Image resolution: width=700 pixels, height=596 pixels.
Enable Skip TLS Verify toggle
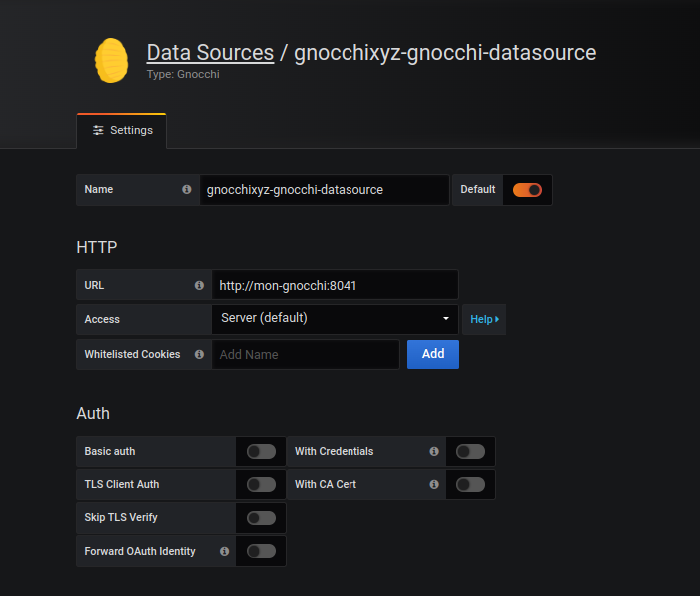261,518
